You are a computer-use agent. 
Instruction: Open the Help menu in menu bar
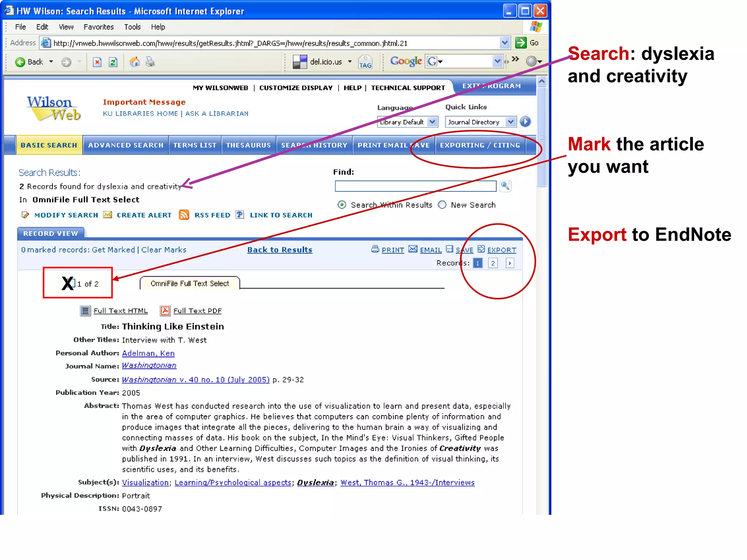pos(158,27)
